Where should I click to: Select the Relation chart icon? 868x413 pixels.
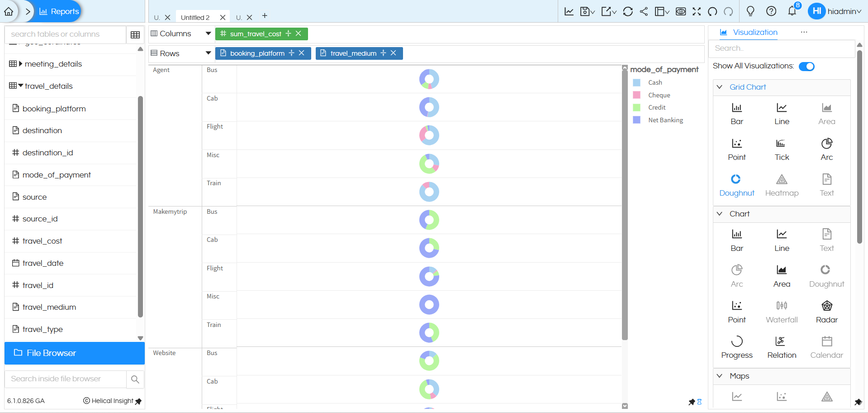tap(781, 347)
